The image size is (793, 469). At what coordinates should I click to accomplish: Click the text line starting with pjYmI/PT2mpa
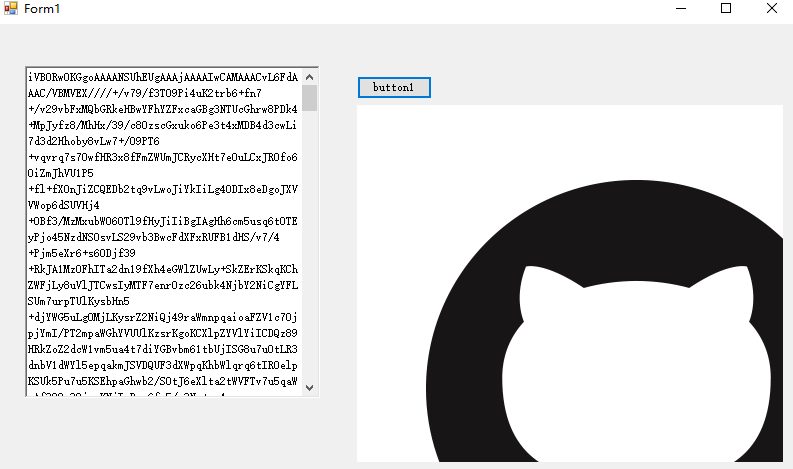click(163, 333)
